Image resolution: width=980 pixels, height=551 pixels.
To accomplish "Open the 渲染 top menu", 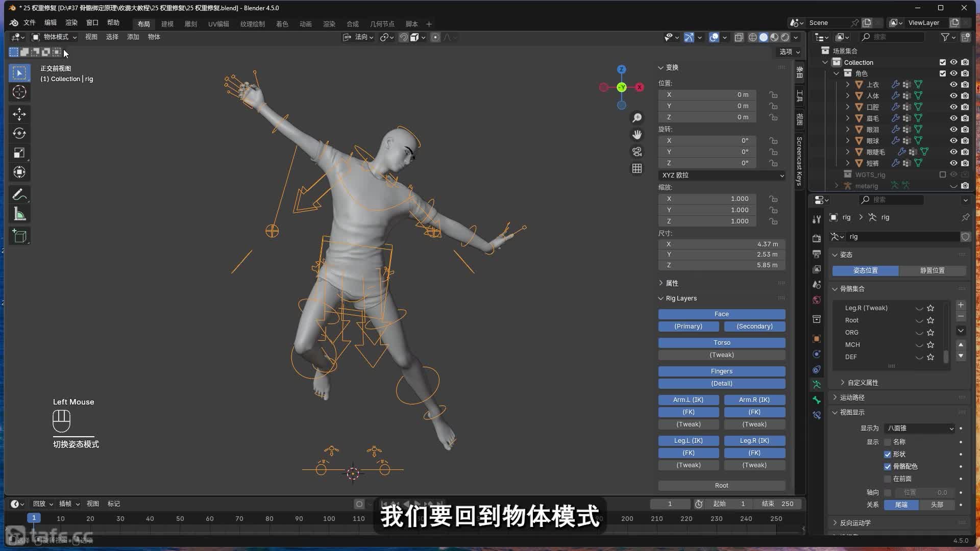I will click(x=71, y=23).
